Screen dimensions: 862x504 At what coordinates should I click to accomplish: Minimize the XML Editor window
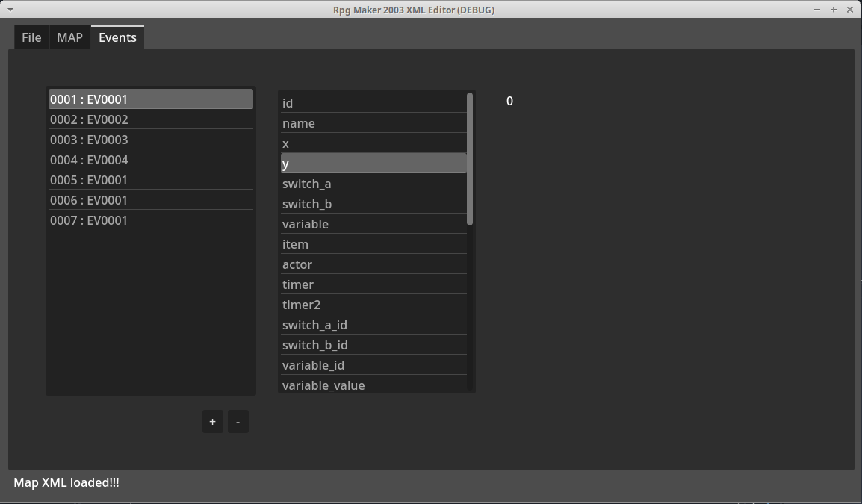click(x=817, y=10)
